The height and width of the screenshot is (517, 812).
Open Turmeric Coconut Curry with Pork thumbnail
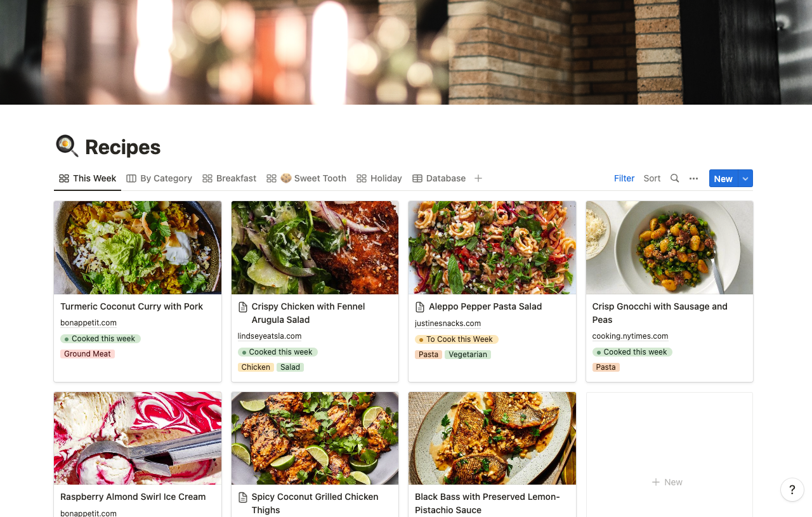[x=138, y=247]
